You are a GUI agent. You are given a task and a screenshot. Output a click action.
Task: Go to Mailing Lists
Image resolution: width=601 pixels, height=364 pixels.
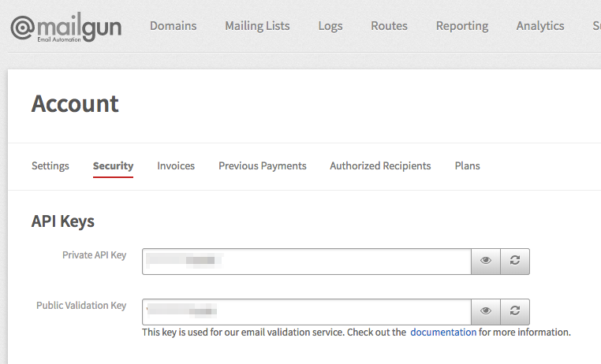click(257, 26)
